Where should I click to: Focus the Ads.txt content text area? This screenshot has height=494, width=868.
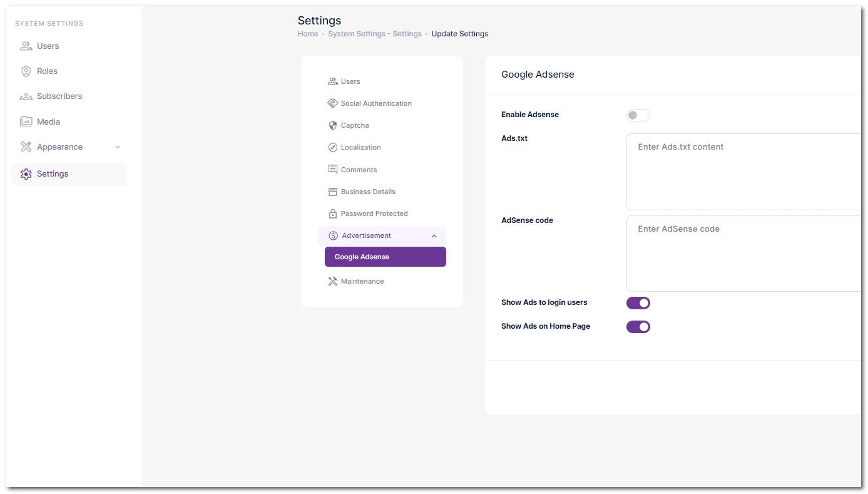point(744,172)
